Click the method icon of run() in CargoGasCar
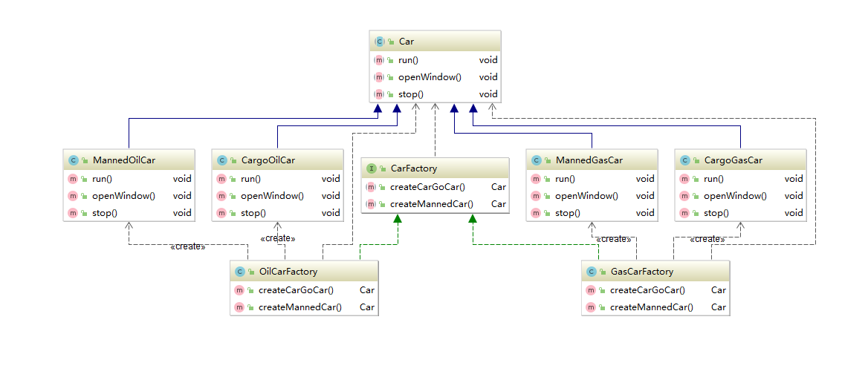 click(x=684, y=179)
